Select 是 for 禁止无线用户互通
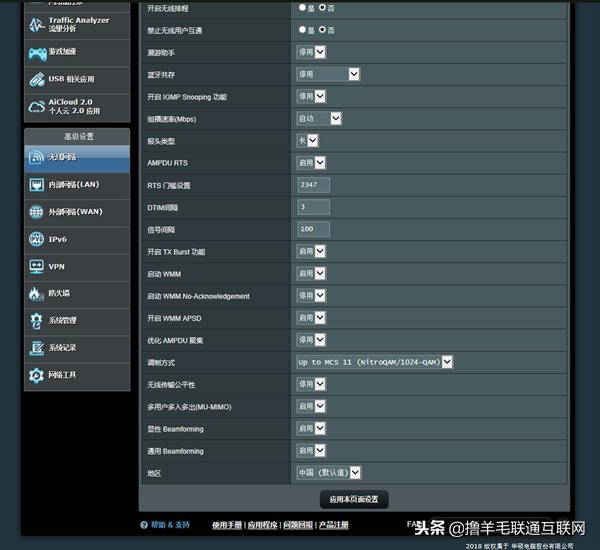 [302, 29]
